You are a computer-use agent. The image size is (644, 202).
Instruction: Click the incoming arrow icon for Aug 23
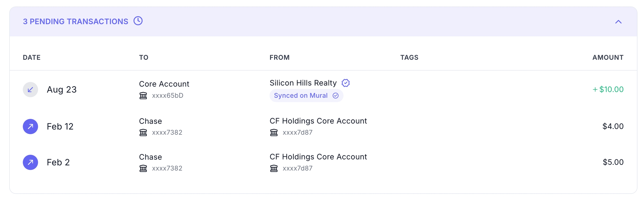point(30,89)
